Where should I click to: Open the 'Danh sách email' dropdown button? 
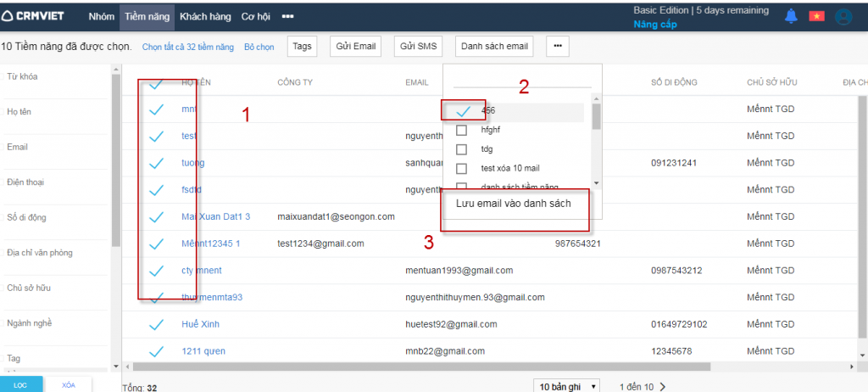[x=494, y=47]
